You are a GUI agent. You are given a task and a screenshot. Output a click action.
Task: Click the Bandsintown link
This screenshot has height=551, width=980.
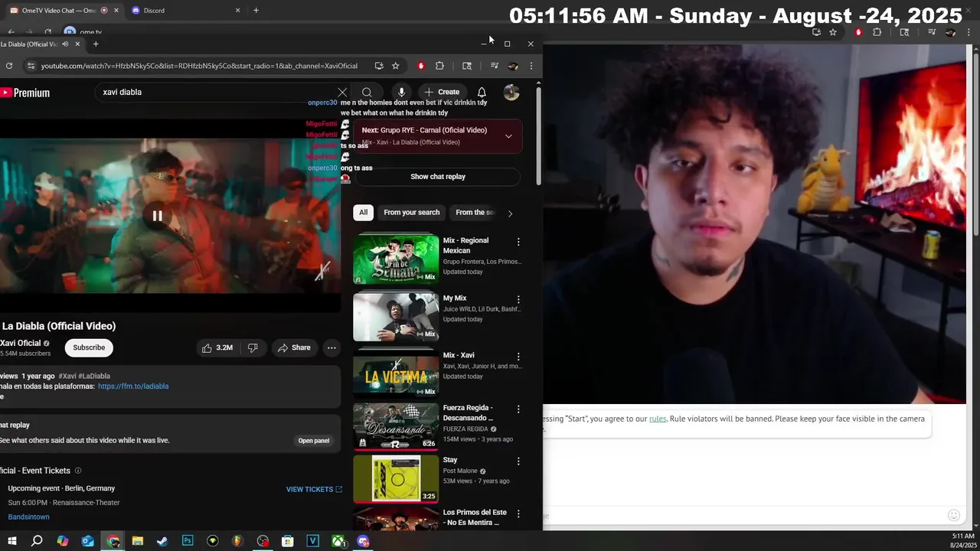pos(28,517)
